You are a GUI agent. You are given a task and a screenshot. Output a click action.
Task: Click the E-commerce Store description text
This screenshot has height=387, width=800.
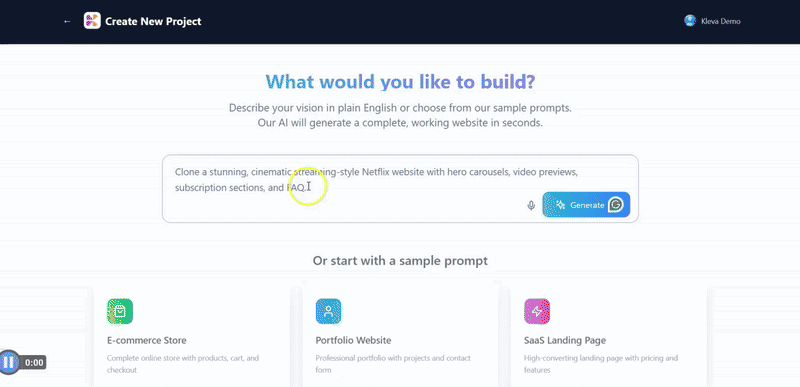tap(183, 364)
